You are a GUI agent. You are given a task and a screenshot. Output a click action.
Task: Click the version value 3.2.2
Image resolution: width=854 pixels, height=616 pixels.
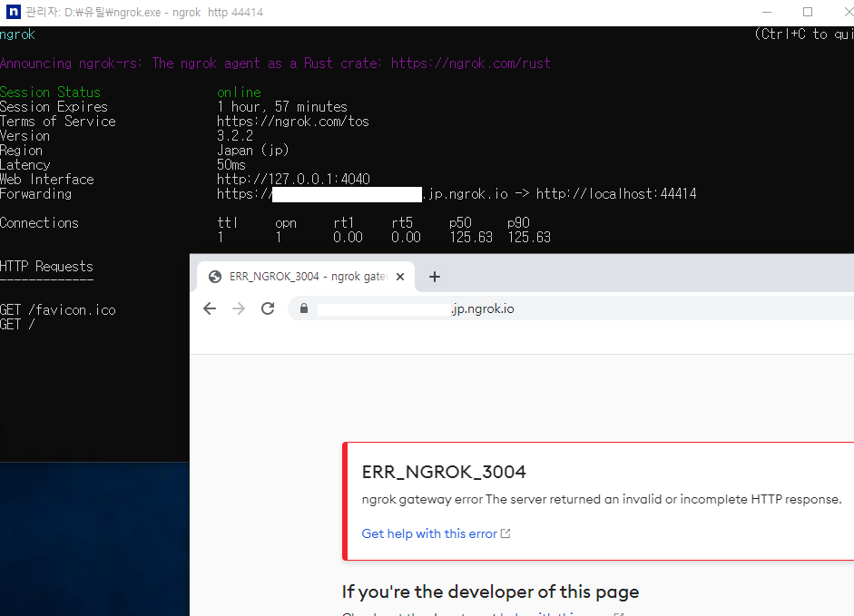coord(235,135)
